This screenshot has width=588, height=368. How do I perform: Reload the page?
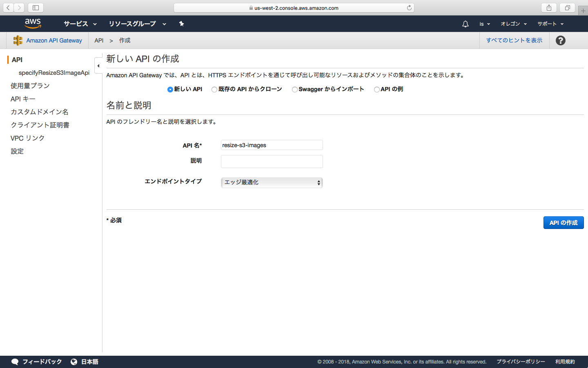(x=409, y=8)
